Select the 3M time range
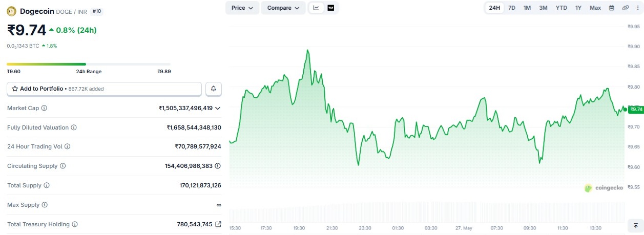 543,8
